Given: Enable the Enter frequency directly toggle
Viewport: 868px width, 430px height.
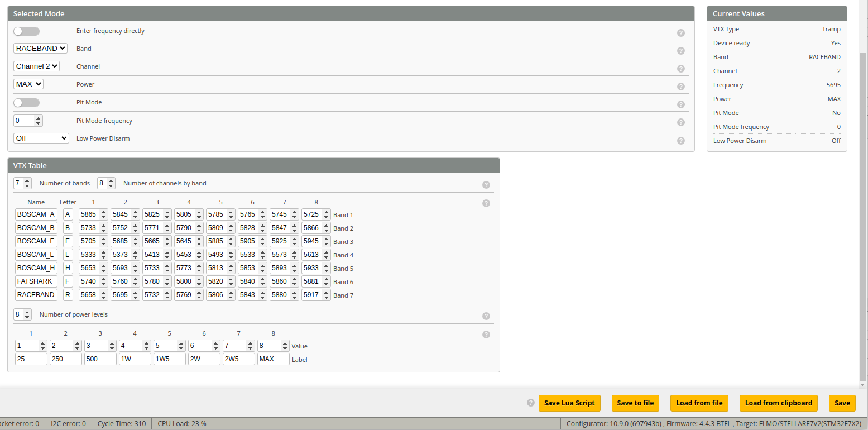Looking at the screenshot, I should click(26, 31).
